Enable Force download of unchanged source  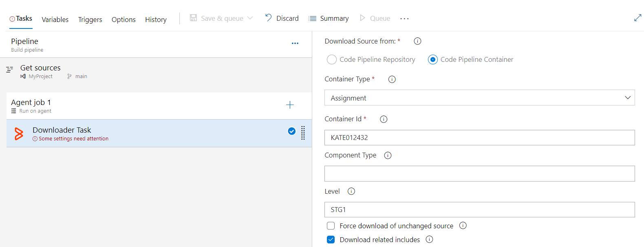tap(331, 226)
